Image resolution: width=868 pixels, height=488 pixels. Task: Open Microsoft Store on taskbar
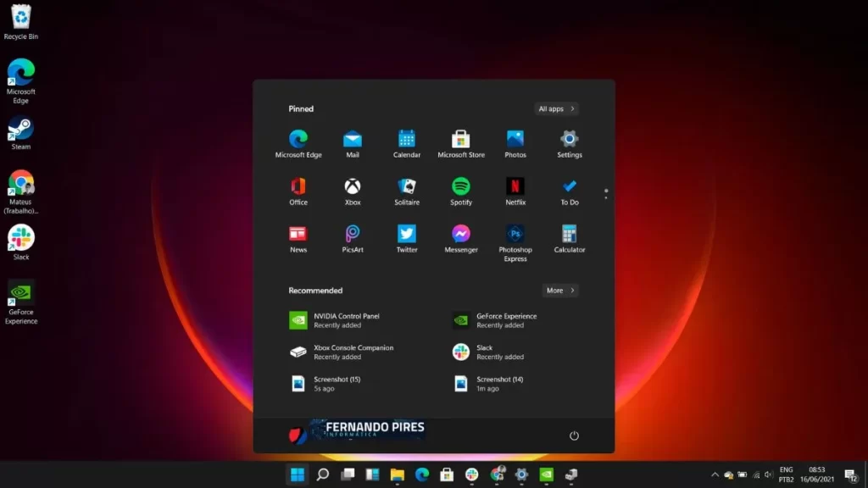tap(447, 474)
